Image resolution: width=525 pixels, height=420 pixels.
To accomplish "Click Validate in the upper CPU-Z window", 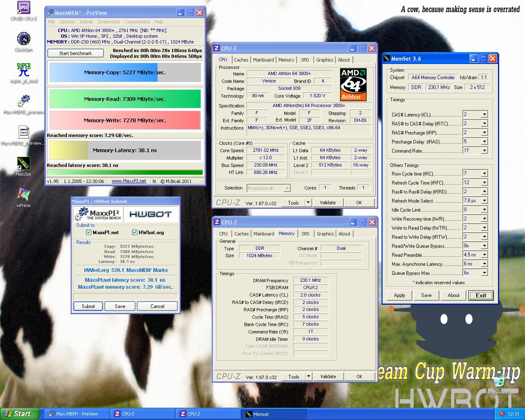I will [328, 203].
